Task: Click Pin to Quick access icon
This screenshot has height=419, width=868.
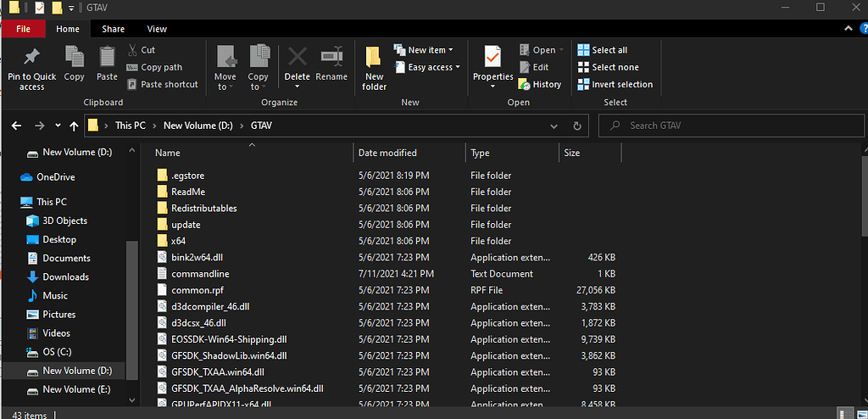Action: coord(31,57)
